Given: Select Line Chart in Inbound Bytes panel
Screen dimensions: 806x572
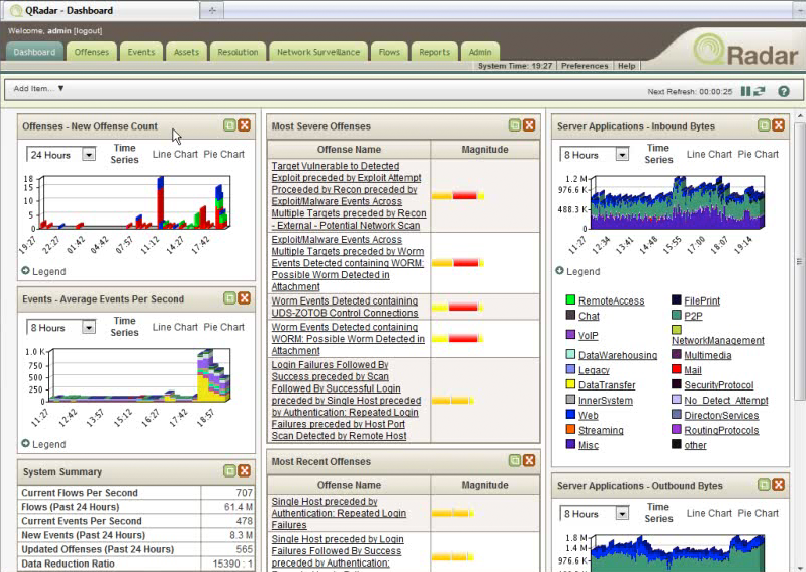Looking at the screenshot, I should click(709, 154).
